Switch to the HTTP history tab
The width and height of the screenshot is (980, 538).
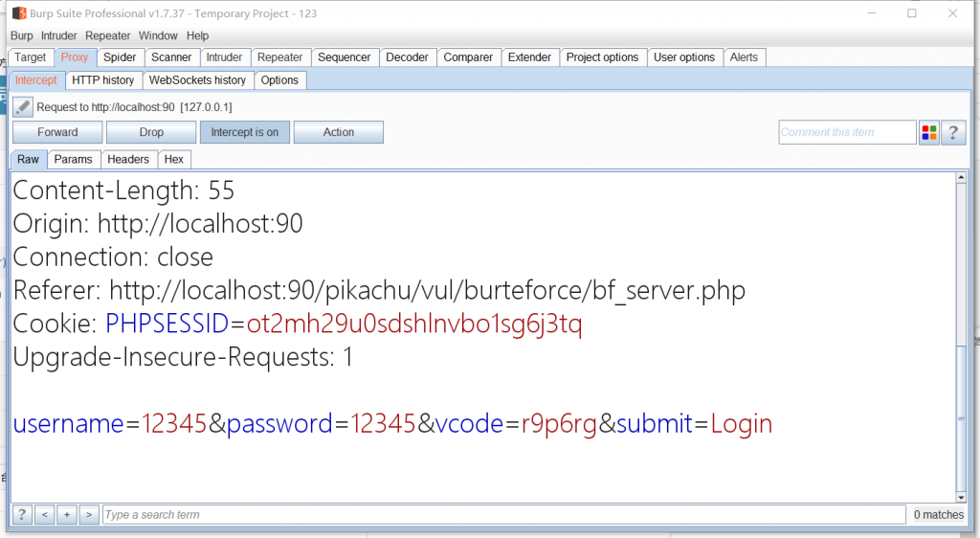point(103,80)
